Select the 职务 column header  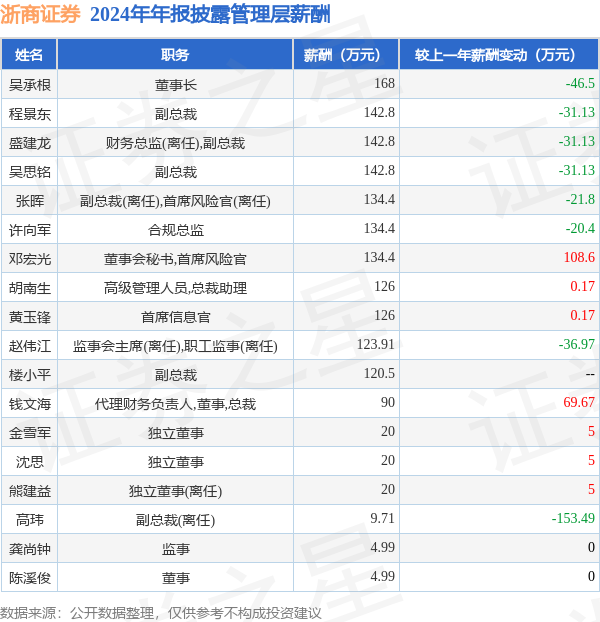[x=175, y=55]
